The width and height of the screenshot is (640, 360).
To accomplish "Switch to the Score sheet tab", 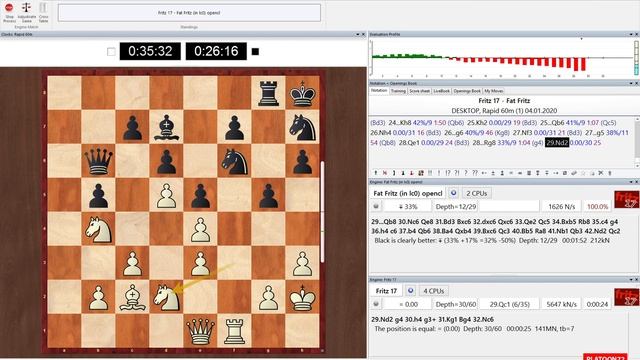I will tap(420, 91).
